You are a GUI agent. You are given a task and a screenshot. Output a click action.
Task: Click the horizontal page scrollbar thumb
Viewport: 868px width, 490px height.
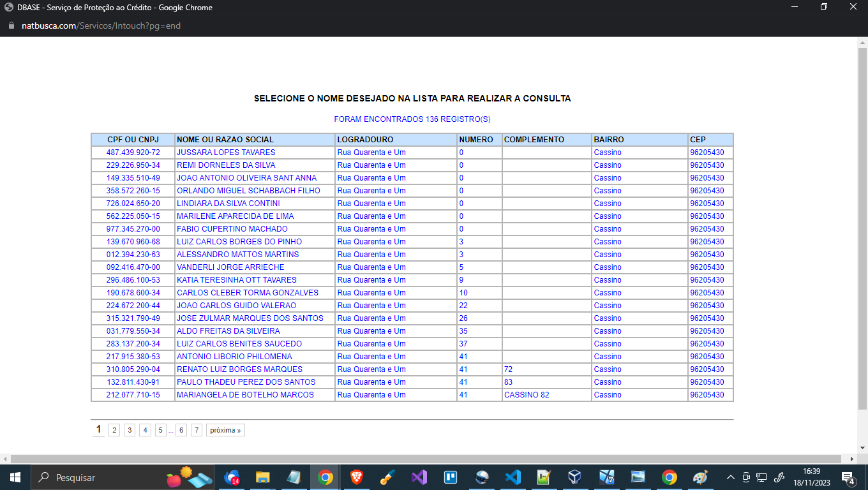point(426,459)
